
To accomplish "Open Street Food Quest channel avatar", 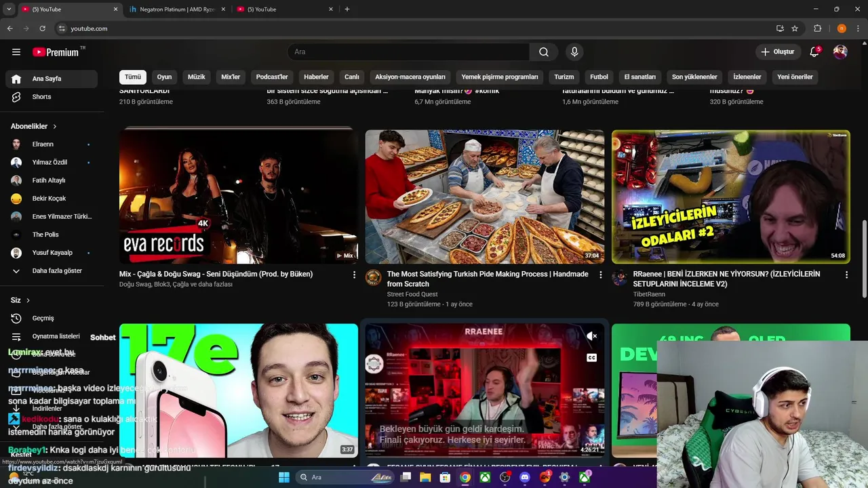I will click(373, 277).
